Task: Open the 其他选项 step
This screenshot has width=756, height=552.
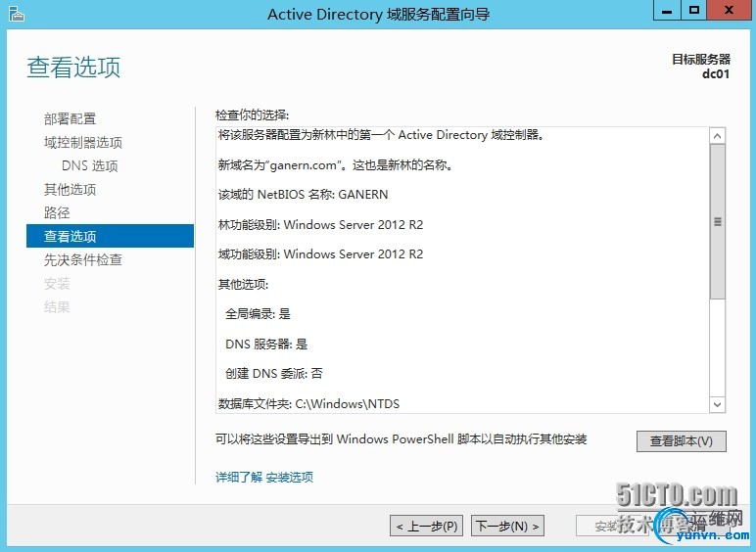Action: 70,189
